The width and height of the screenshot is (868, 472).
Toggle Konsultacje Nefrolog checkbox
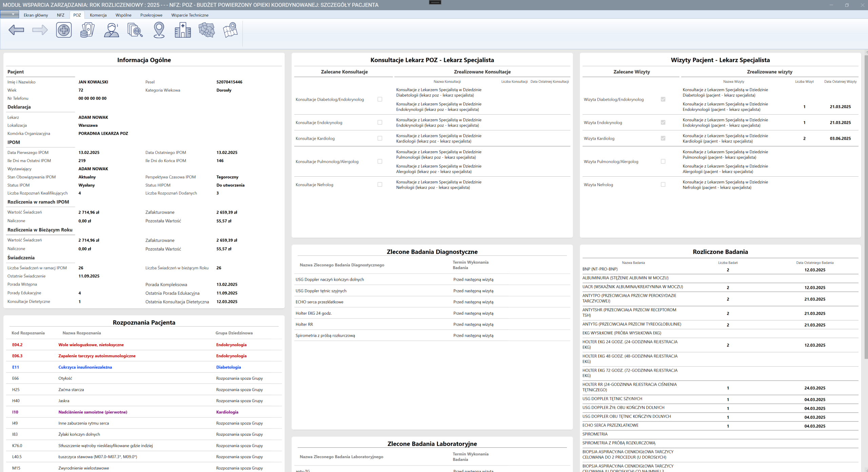380,184
